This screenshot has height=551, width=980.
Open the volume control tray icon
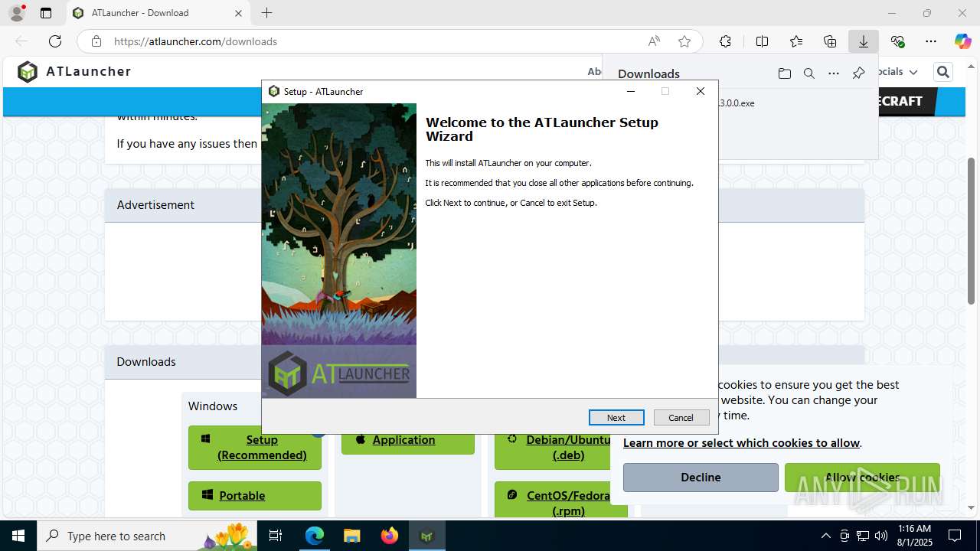point(881,536)
